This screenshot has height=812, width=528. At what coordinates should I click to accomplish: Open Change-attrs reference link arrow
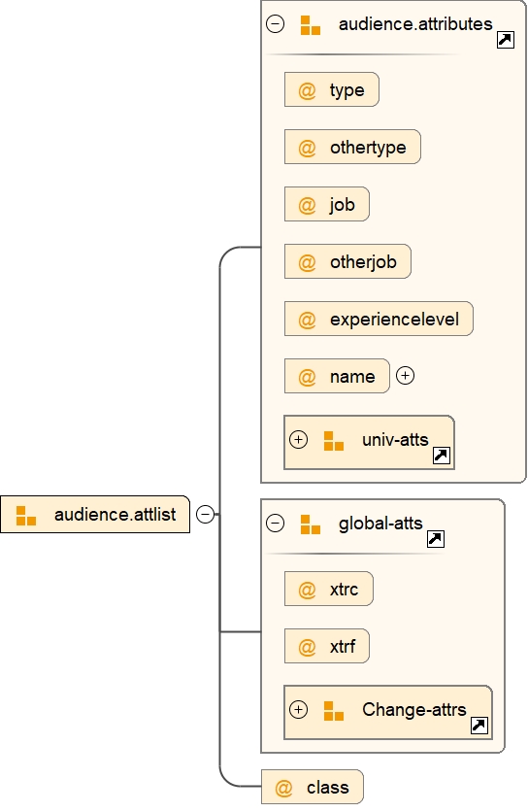click(479, 726)
